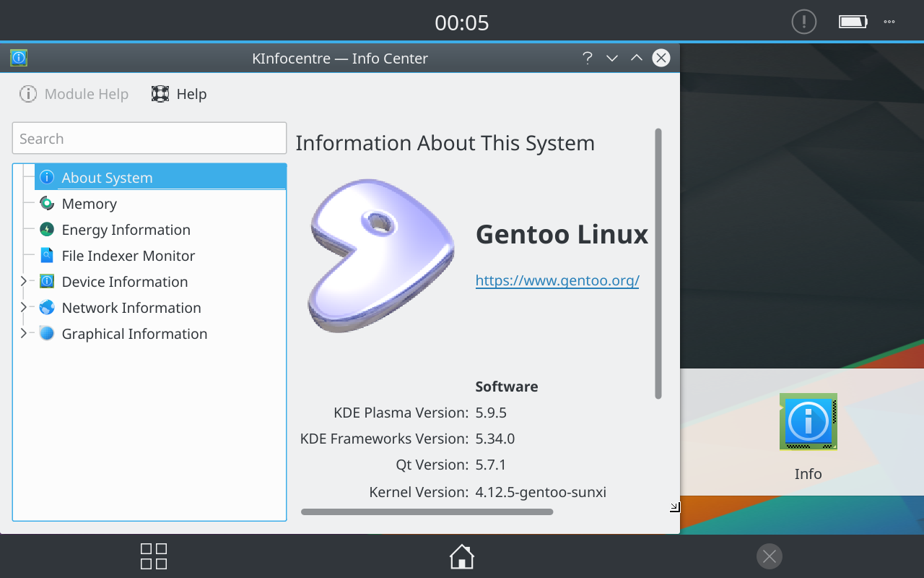Click the horizontal scrollbar under system info
This screenshot has height=578, width=924.
(427, 512)
